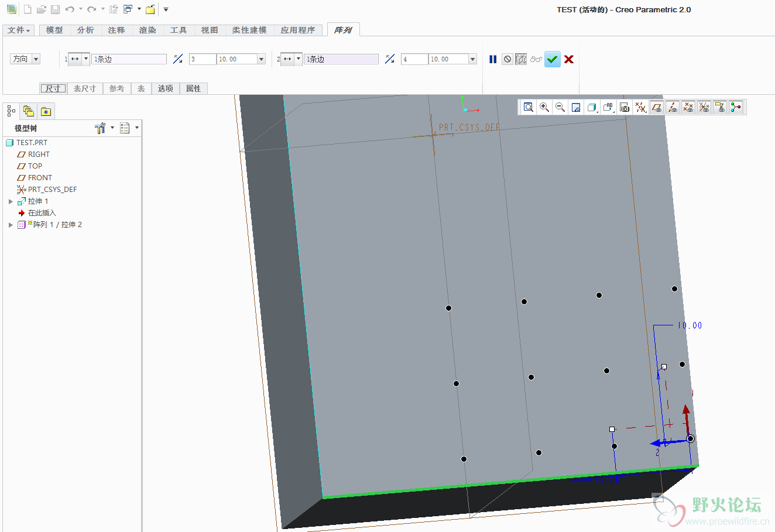The width and height of the screenshot is (775, 532).
Task: Click the Redo arrow icon
Action: point(92,9)
